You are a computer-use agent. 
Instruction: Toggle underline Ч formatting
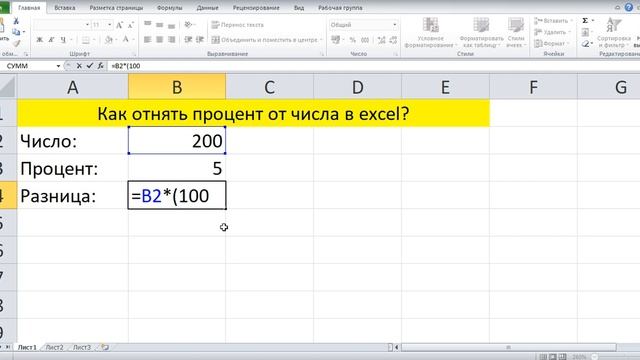(x=63, y=40)
